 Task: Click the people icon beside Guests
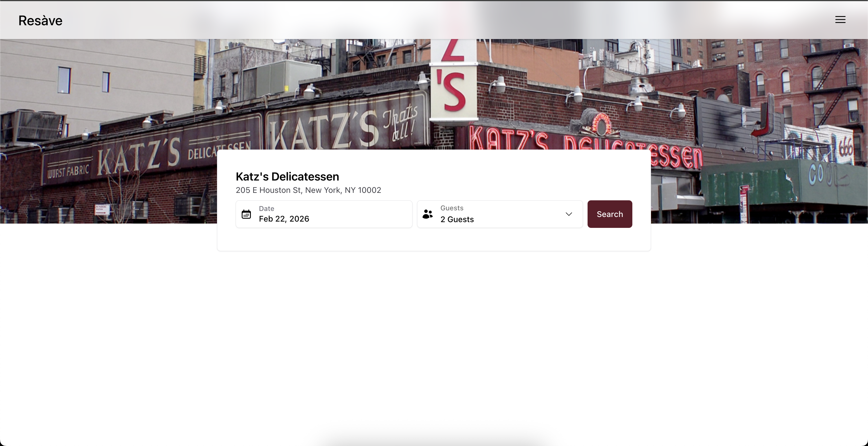[x=428, y=214]
